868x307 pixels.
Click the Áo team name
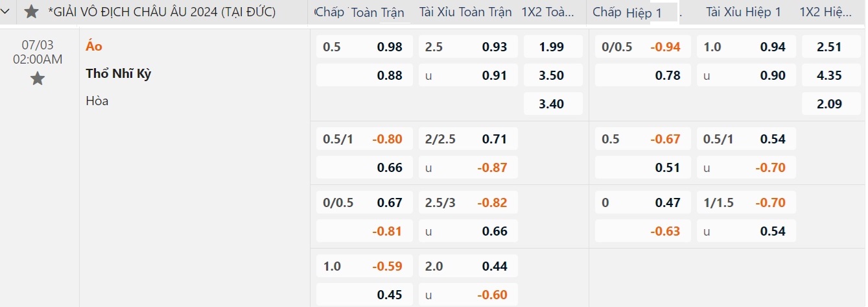[x=94, y=47]
